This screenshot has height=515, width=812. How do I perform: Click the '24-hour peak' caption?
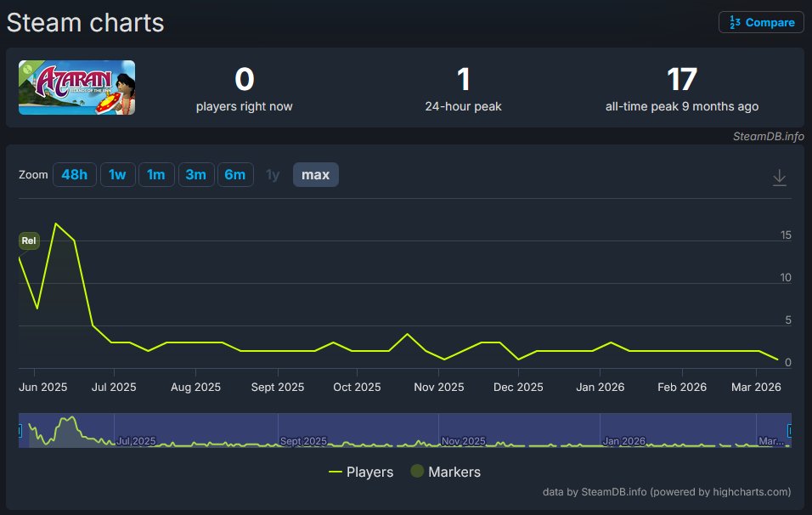coord(464,106)
